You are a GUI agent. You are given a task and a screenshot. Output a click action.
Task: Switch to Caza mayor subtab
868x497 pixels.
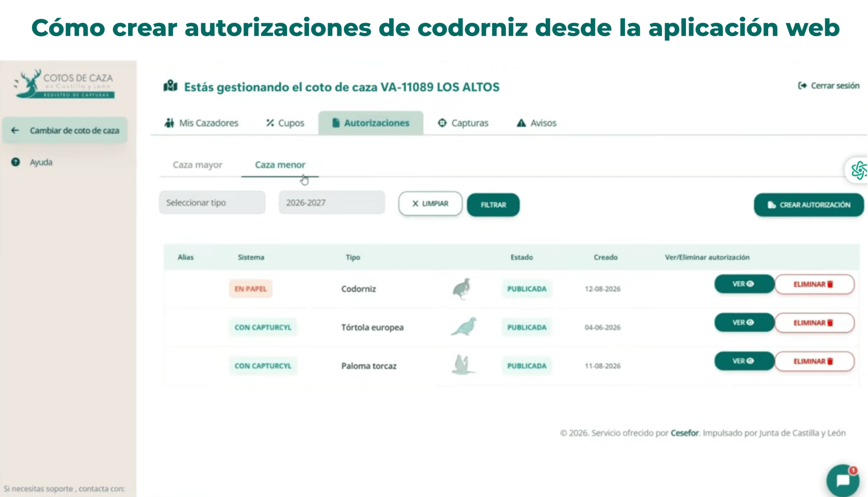coord(198,165)
